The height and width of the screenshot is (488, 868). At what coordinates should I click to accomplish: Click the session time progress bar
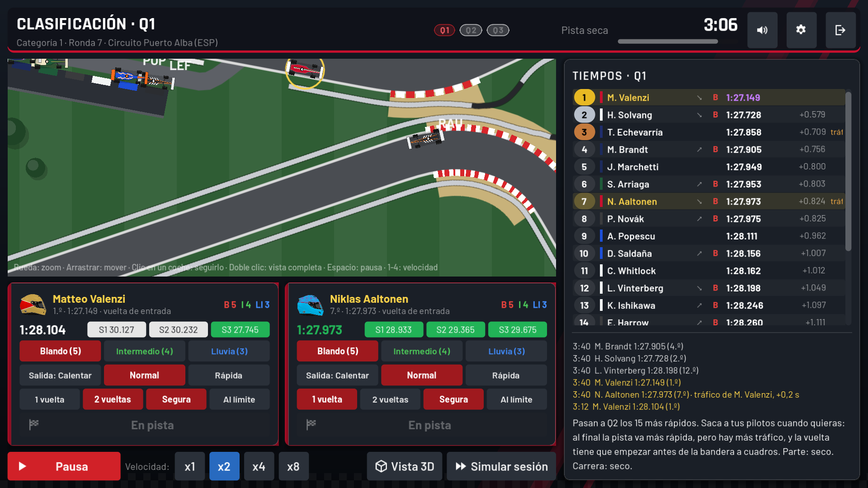tap(677, 42)
